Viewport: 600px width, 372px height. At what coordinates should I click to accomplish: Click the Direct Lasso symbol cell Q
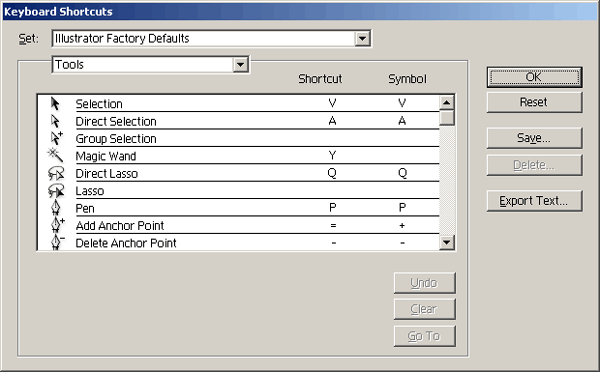(x=402, y=173)
